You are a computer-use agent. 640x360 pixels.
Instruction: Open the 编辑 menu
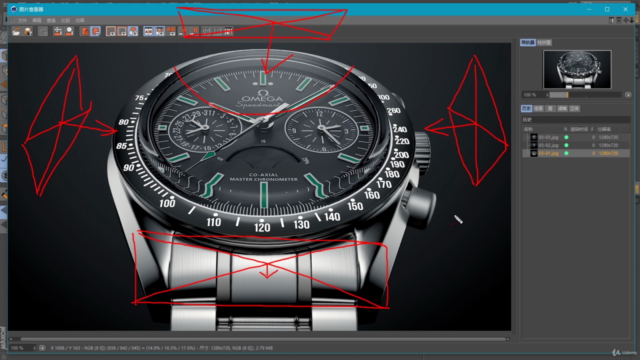(37, 20)
